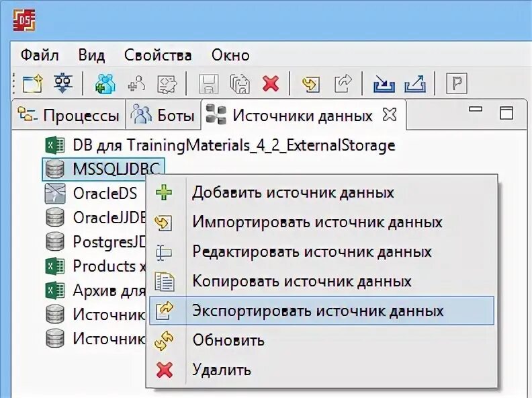Click the save all multiple disks icon
This screenshot has height=398, width=532.
point(240,83)
